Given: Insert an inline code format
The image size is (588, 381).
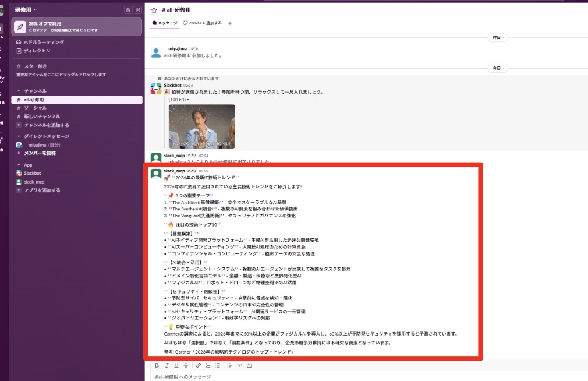Looking at the screenshot, I should (x=239, y=365).
